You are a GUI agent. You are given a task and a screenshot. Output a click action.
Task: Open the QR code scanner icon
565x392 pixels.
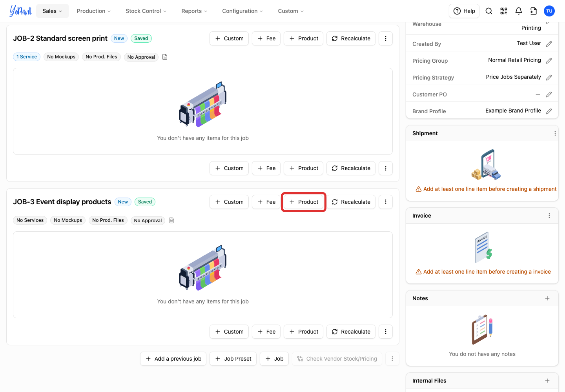point(504,11)
